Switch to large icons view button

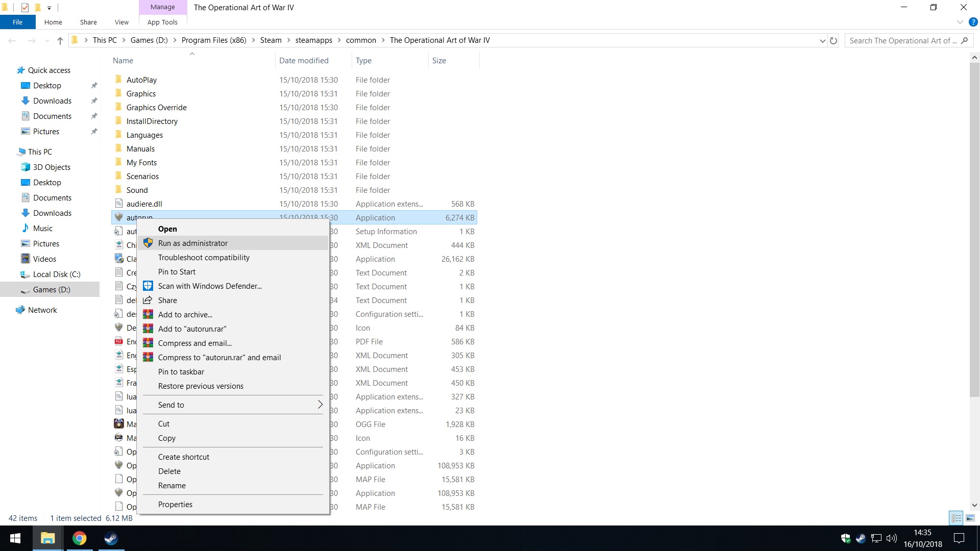[x=970, y=518]
